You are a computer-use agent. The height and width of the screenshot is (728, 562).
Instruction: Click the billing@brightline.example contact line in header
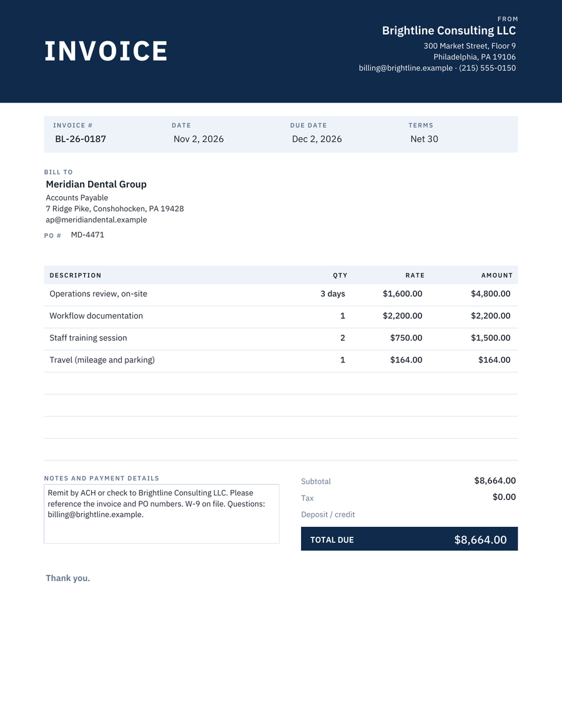pos(437,67)
